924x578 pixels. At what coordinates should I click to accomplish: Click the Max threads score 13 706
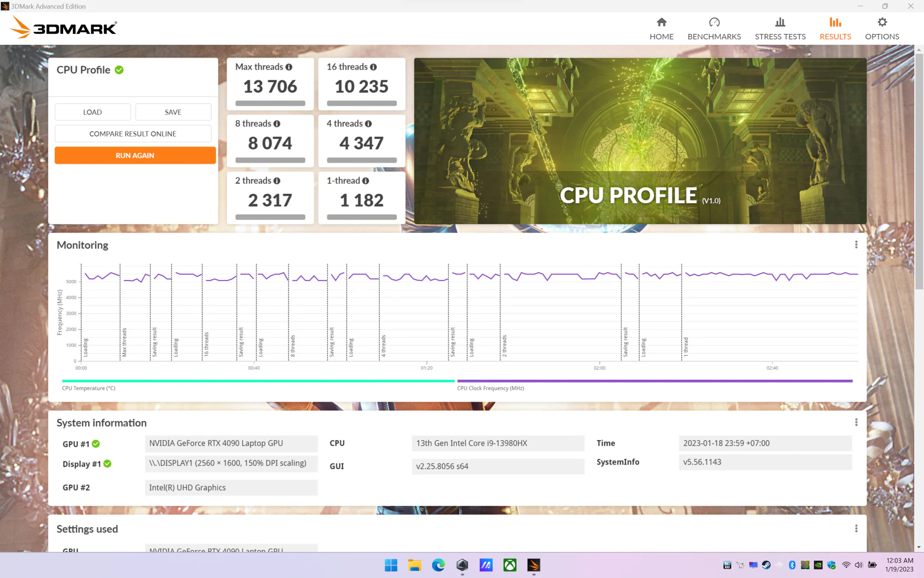pyautogui.click(x=270, y=86)
